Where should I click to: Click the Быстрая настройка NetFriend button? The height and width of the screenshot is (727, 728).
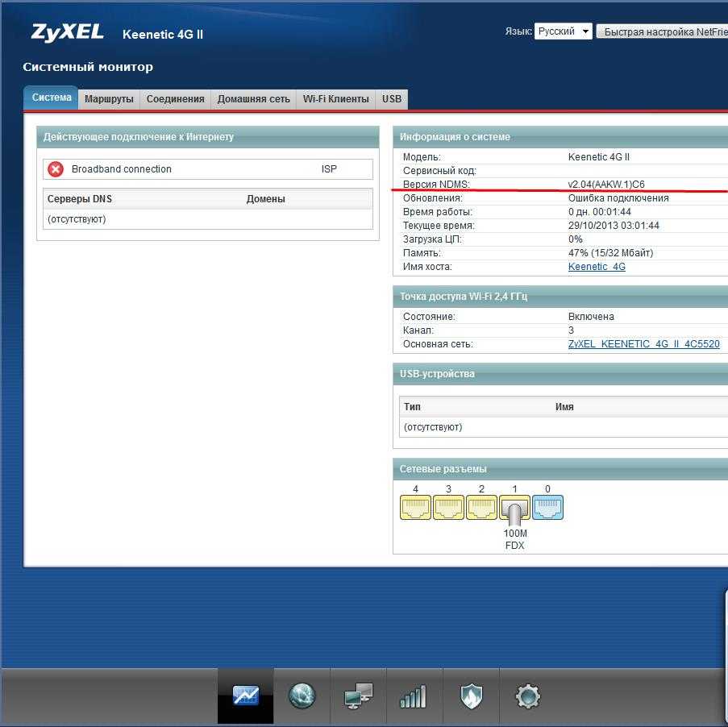(662, 31)
